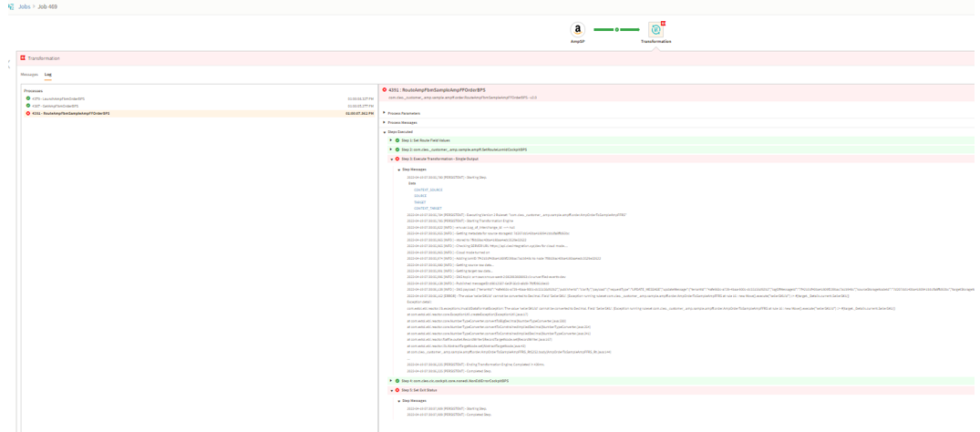Click the collapse handle at the left edge
980x432 pixels.
8,64
